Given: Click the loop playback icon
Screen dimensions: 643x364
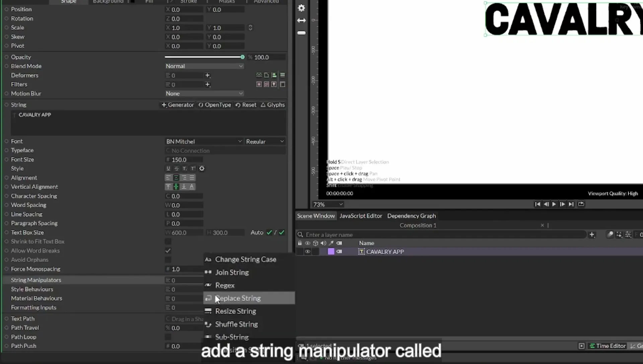Looking at the screenshot, I should click(581, 204).
